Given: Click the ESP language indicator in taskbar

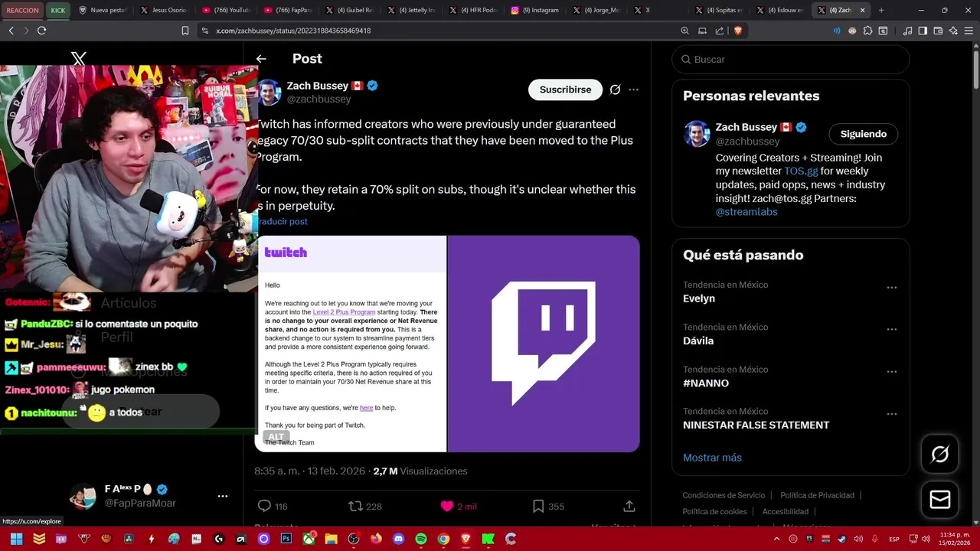Looking at the screenshot, I should click(x=894, y=539).
